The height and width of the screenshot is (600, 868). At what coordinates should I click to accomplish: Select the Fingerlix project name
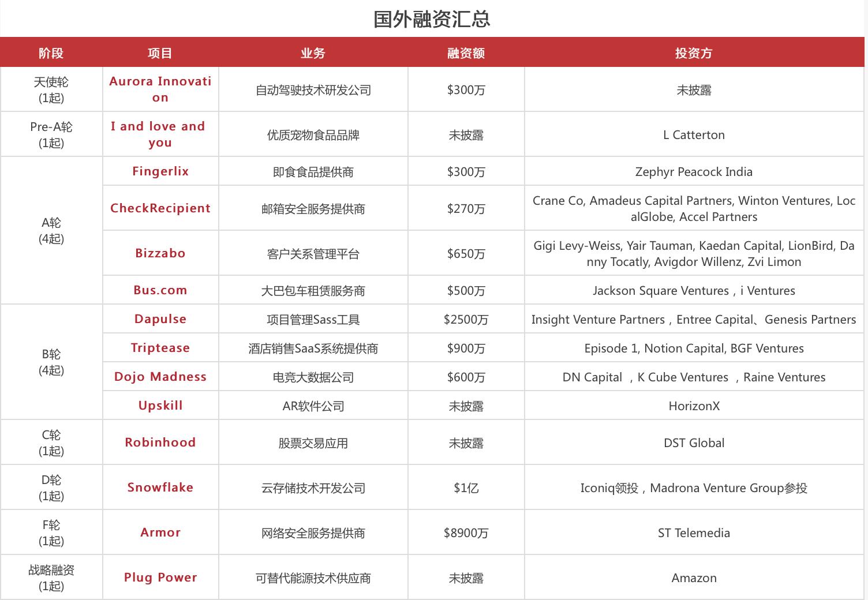[160, 171]
